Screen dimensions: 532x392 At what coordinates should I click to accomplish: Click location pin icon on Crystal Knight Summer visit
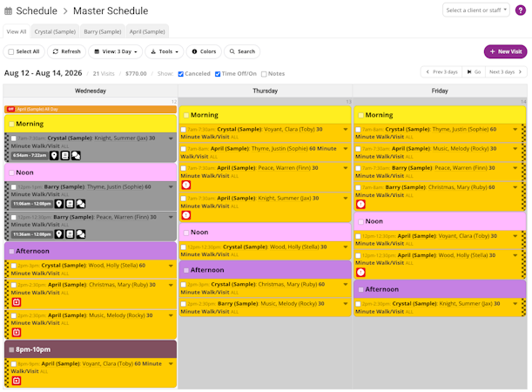[54, 155]
